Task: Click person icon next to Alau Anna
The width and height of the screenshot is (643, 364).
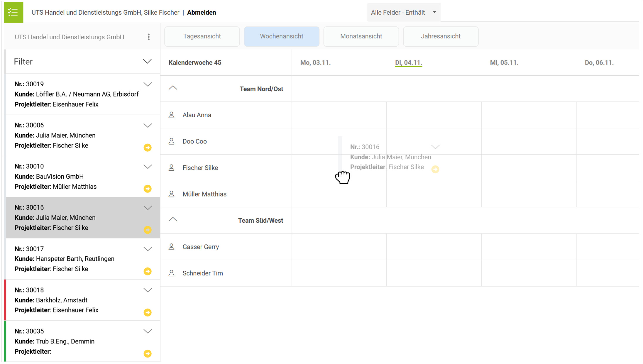Action: click(x=172, y=115)
